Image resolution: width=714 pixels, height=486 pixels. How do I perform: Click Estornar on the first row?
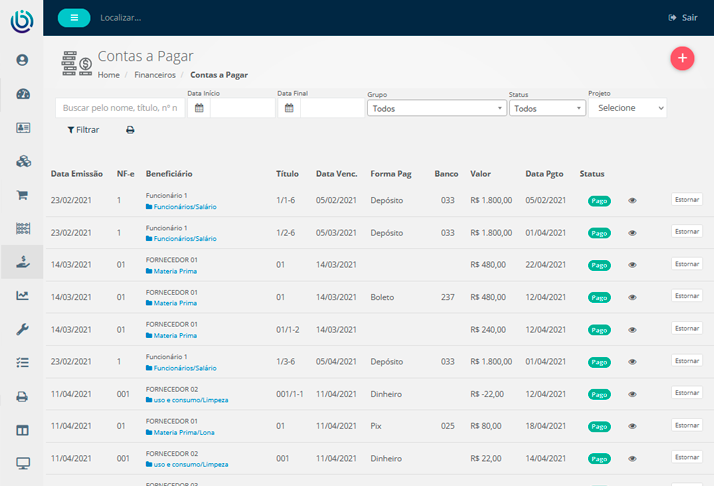(x=686, y=200)
